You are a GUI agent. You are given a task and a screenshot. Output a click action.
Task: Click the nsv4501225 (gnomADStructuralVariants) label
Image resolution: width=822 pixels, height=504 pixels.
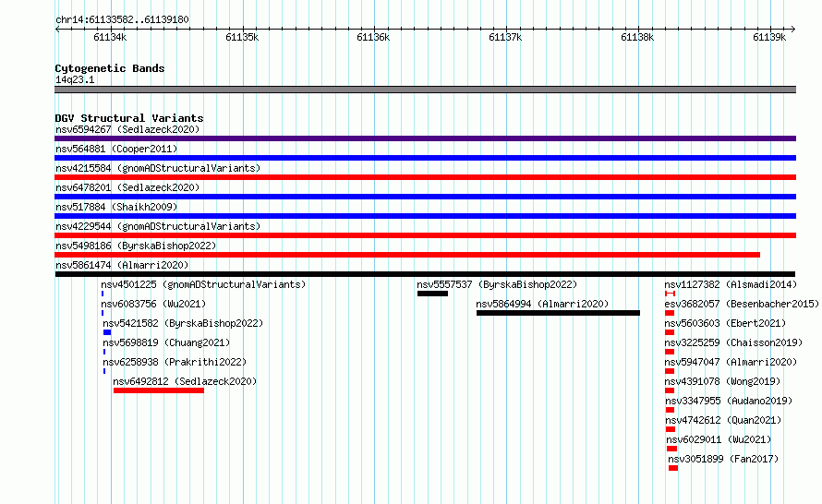(203, 284)
